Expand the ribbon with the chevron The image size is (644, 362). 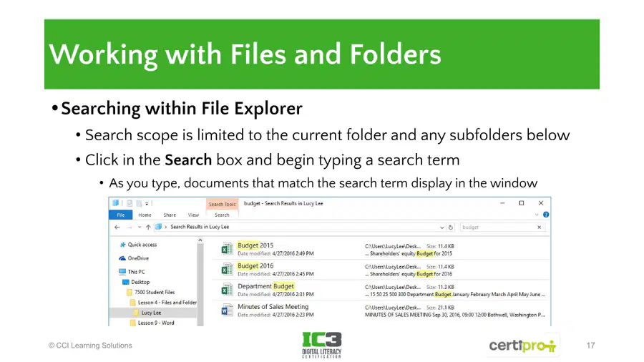(537, 215)
